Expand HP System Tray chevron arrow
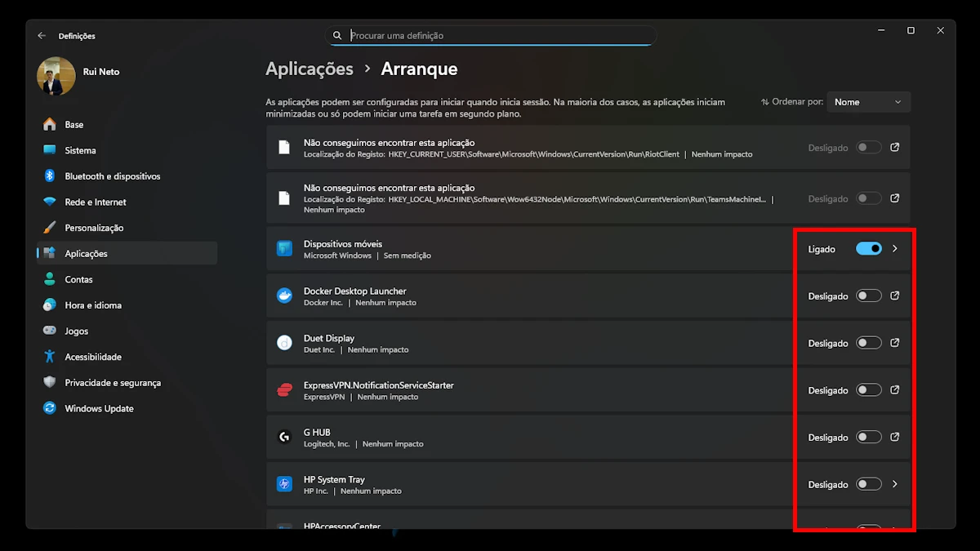The image size is (980, 551). 895,485
